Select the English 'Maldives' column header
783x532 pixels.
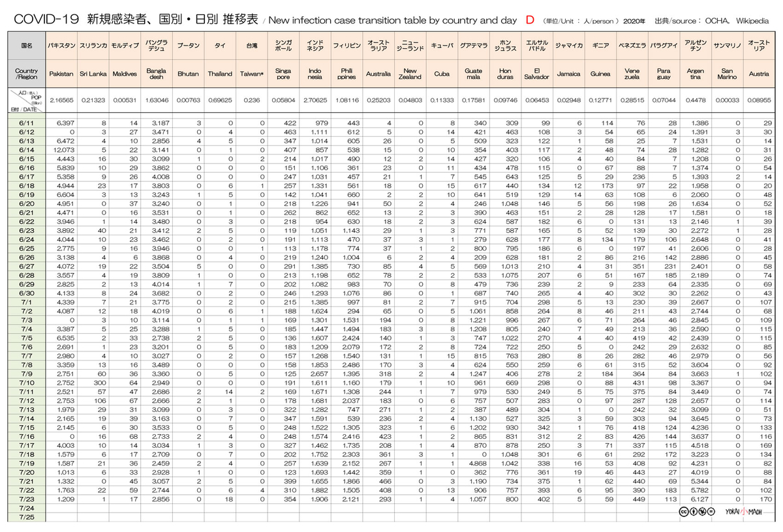(125, 74)
